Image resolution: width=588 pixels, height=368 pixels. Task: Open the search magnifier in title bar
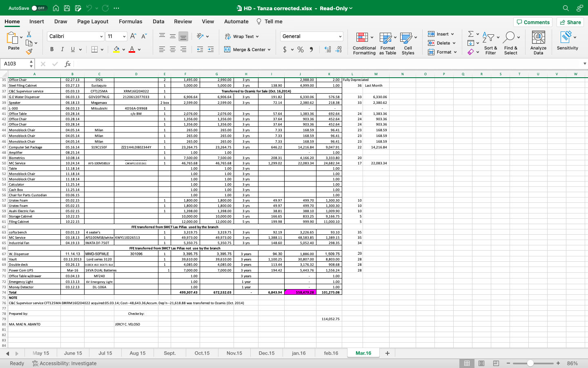[x=566, y=8]
